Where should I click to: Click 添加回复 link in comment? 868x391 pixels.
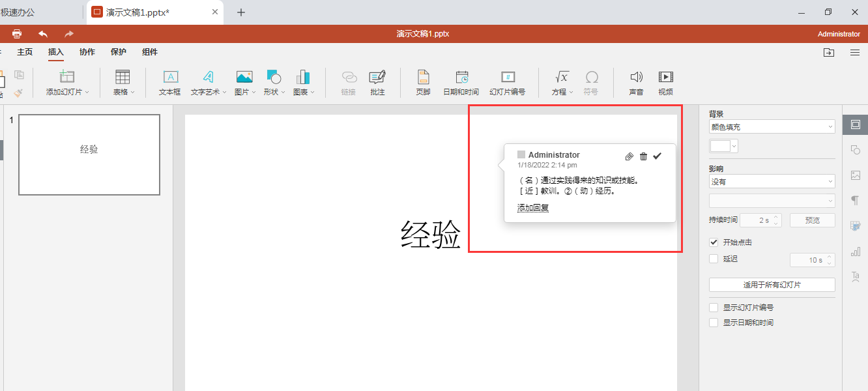533,208
